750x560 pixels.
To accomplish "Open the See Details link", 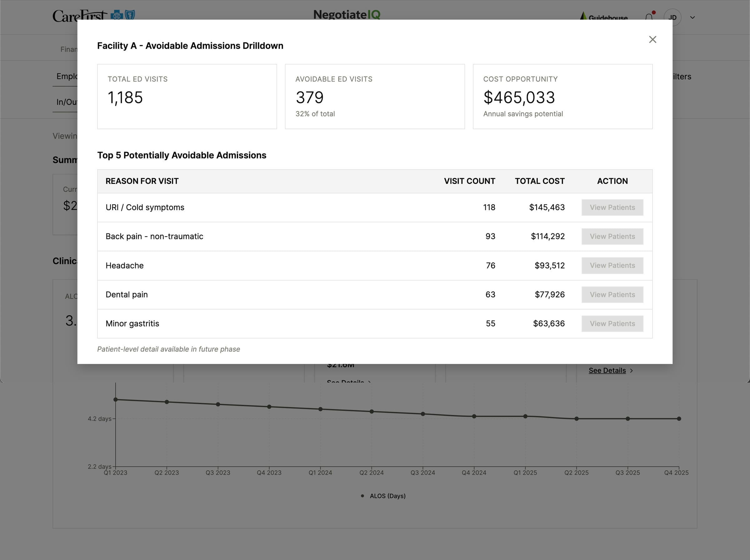I will pos(607,370).
